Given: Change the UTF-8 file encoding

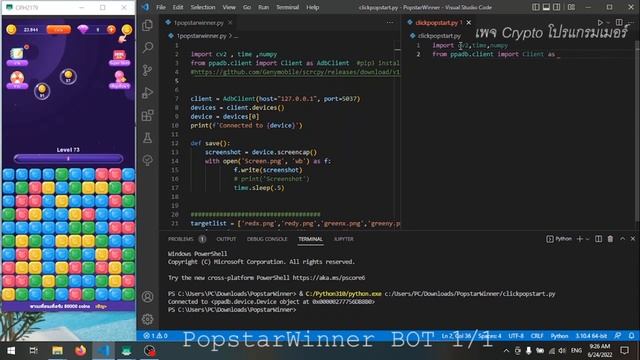Looking at the screenshot, I should (516, 336).
